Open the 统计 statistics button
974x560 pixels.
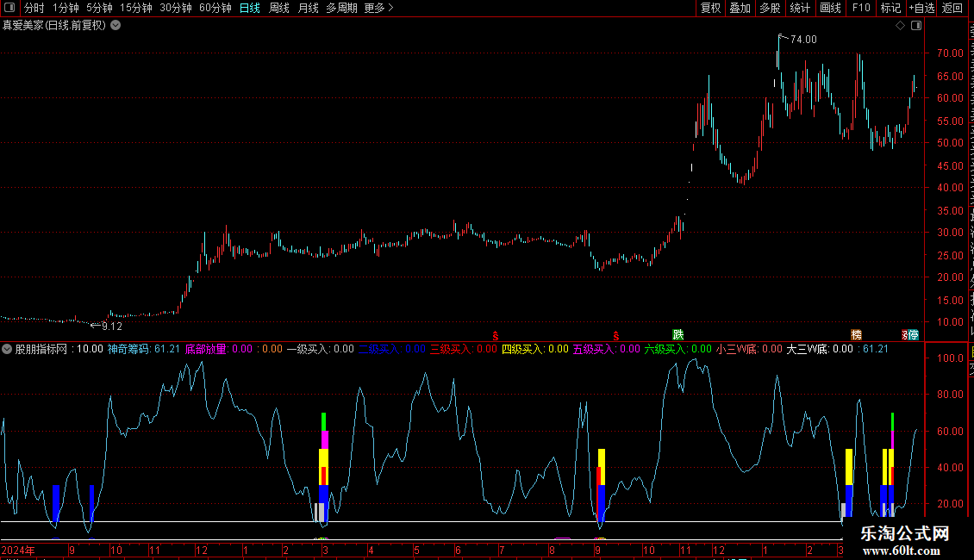point(799,8)
